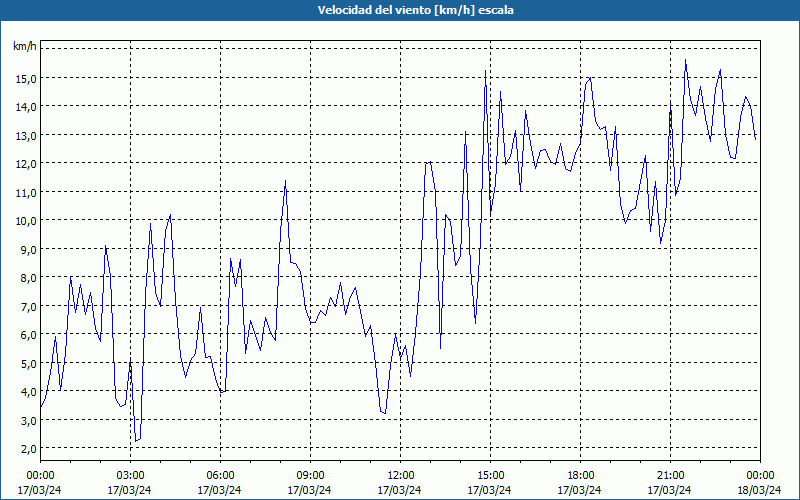Pick the '18:00' time tick label
Viewport: 800px width, 500px height.
(x=580, y=476)
